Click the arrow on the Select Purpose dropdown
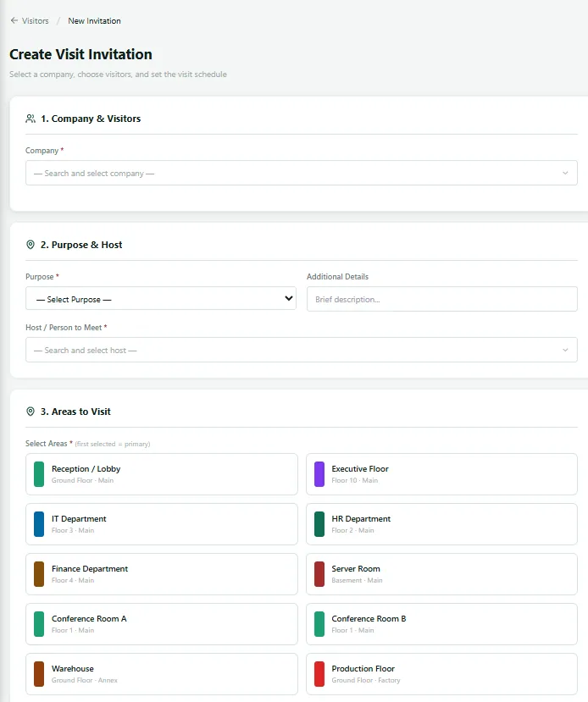Image resolution: width=588 pixels, height=702 pixels. 289,298
